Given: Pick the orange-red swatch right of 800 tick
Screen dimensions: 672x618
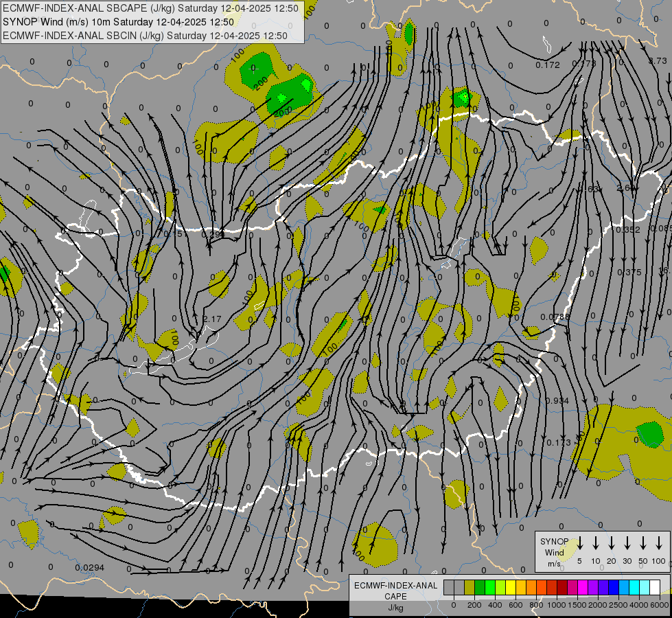Looking at the screenshot, I should tap(542, 587).
